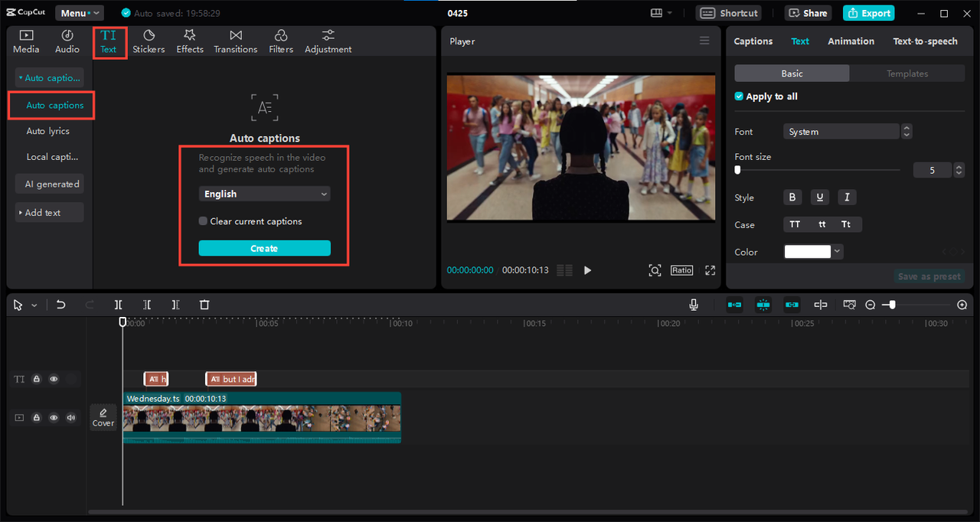
Task: Open the Ratio options
Action: point(681,270)
